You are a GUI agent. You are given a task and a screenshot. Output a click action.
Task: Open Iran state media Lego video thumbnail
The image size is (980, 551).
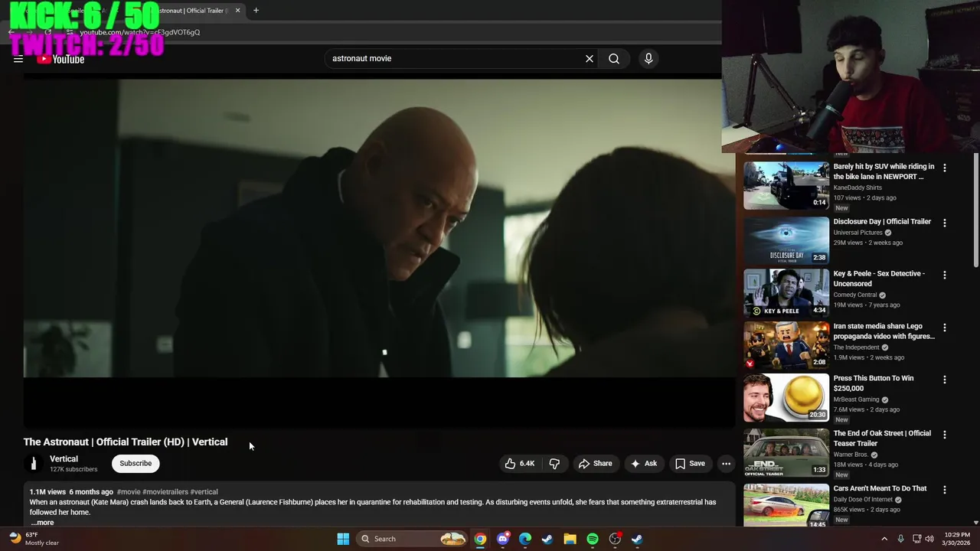(786, 344)
